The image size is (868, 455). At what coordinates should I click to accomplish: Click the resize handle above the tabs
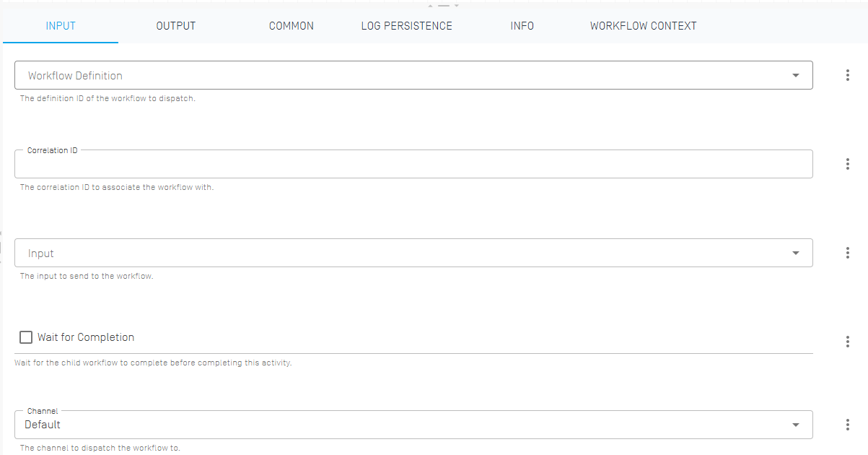pos(442,4)
